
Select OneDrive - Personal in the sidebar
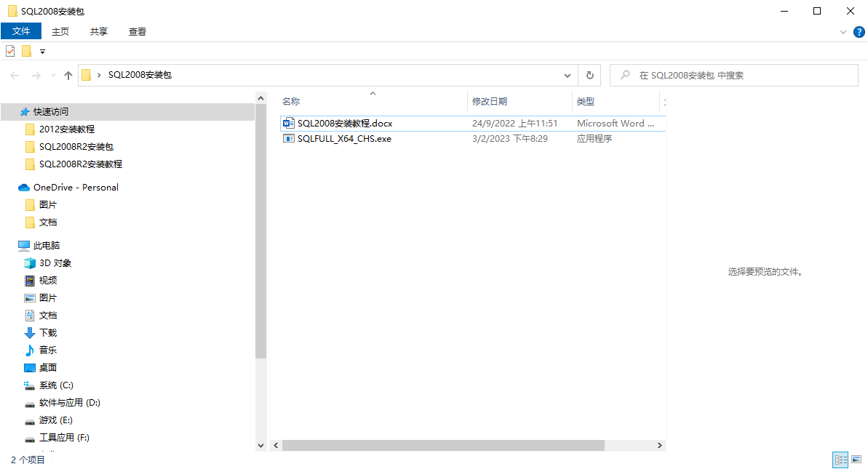(x=76, y=188)
